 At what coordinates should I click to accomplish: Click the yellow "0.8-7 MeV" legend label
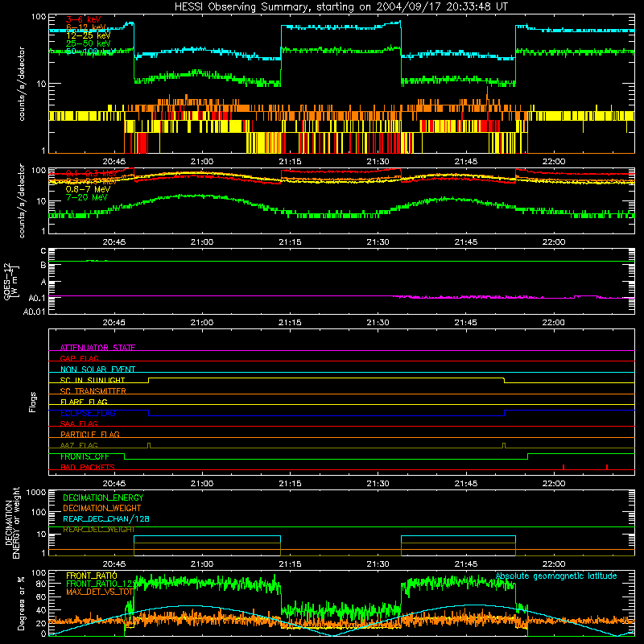(88, 189)
